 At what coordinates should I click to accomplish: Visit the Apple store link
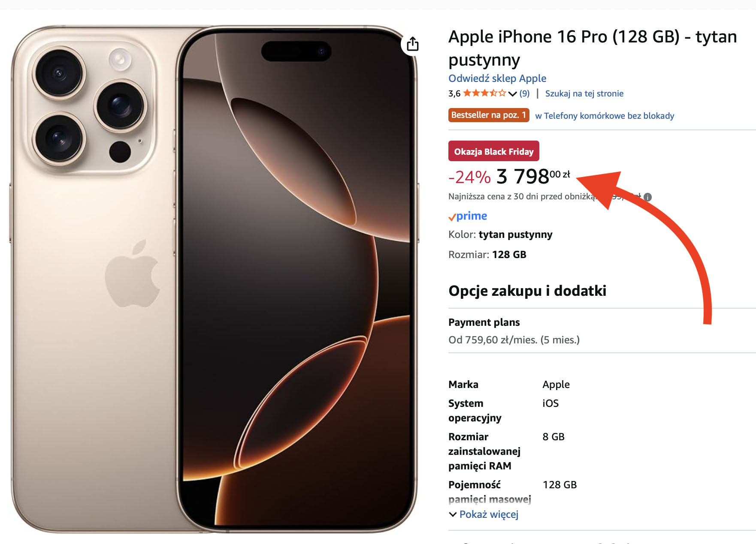coord(497,78)
